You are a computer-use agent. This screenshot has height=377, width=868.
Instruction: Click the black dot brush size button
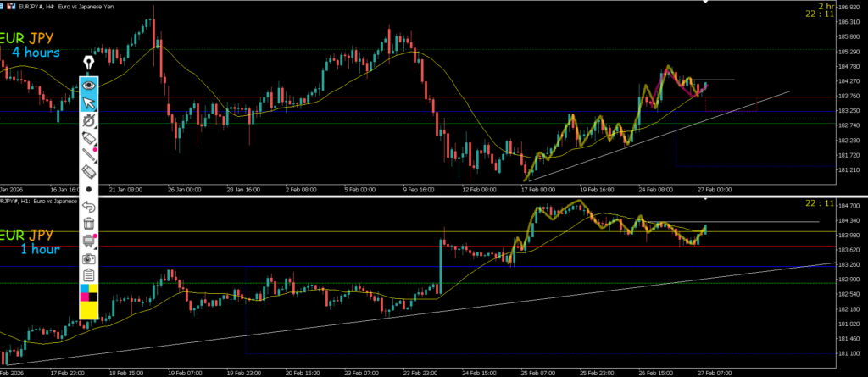tap(88, 190)
